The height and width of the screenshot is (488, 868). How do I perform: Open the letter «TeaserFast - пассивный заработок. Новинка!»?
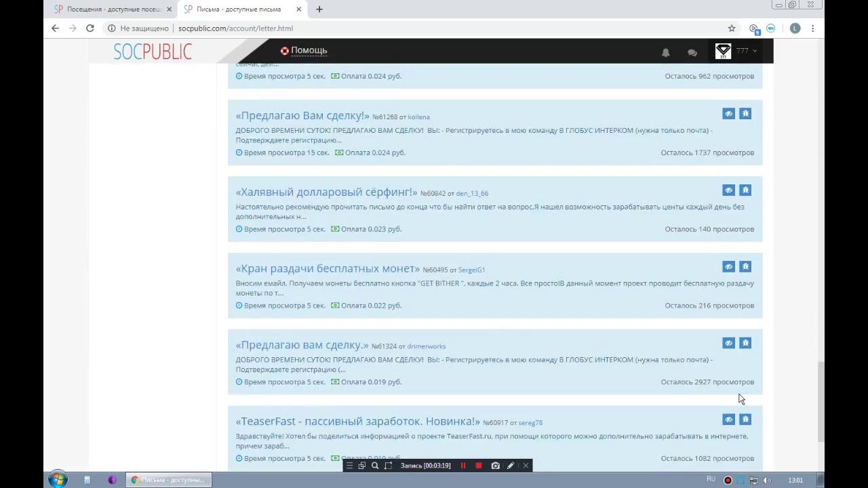(x=358, y=422)
